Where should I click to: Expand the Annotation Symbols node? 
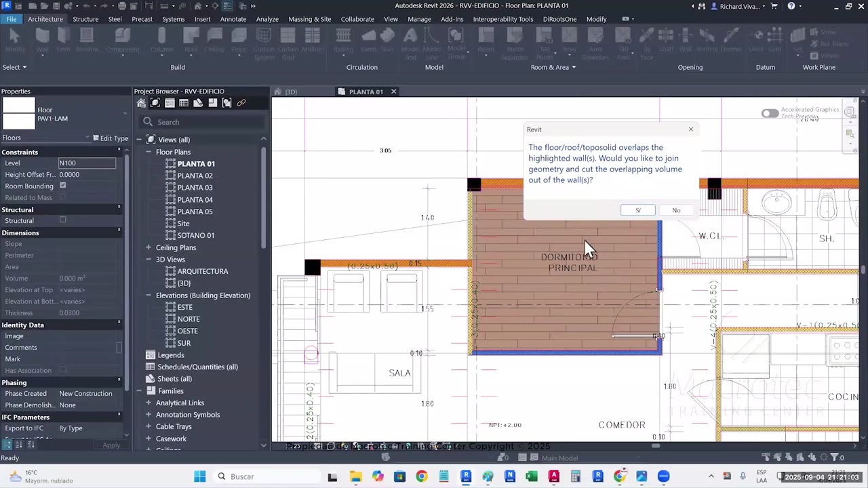tap(149, 415)
